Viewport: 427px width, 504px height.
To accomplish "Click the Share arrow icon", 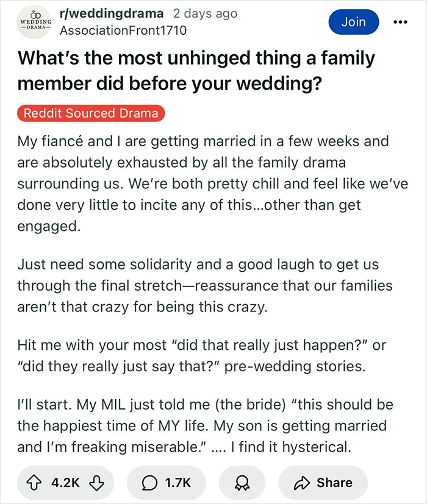I will (x=302, y=482).
